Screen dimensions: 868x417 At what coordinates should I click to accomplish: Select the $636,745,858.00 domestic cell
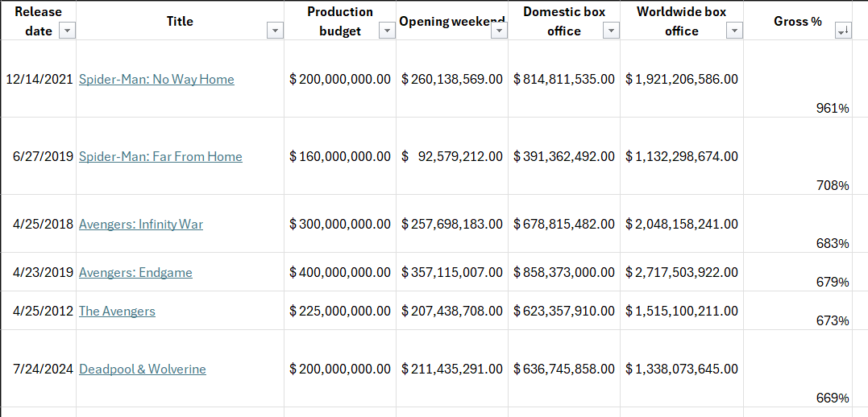[563, 369]
